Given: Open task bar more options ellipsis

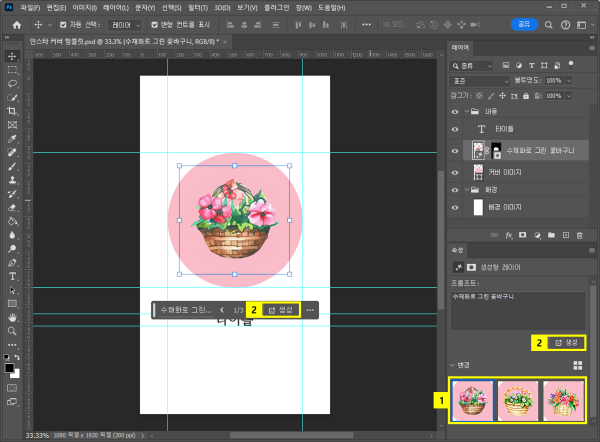Looking at the screenshot, I should (x=310, y=310).
